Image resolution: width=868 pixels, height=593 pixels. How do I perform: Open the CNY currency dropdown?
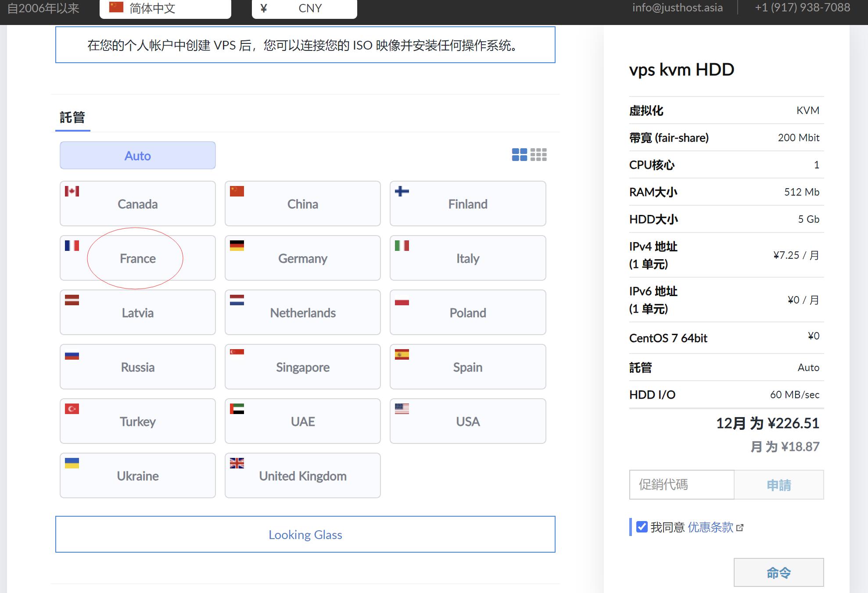(305, 8)
